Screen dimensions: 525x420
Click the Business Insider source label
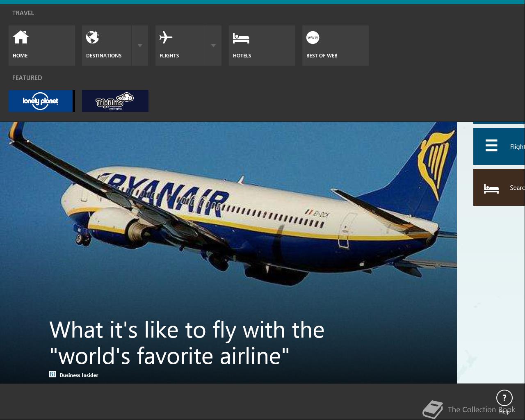pos(79,375)
